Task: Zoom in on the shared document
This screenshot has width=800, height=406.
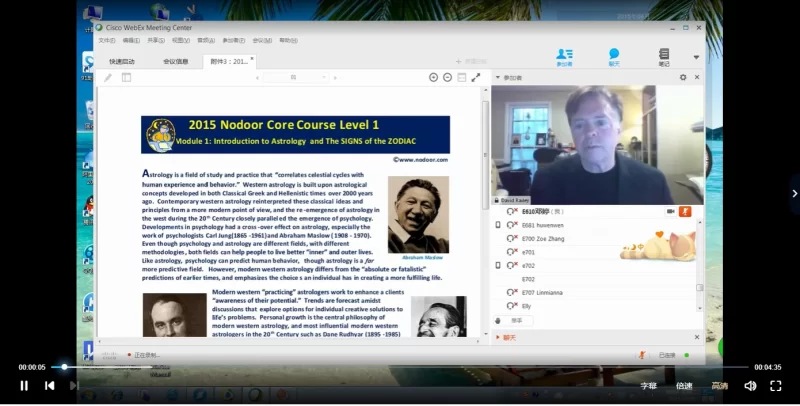Action: 434,77
